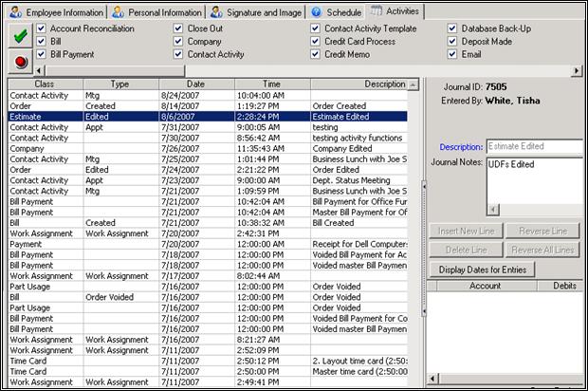Click the red circle deselect-all button
Viewport: 588px width, 391px height.
tap(21, 62)
